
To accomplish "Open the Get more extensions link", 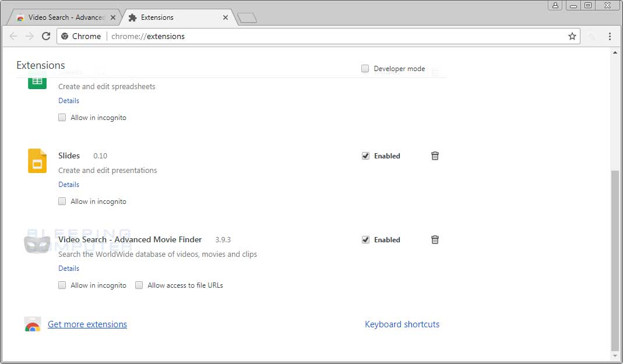I will pos(87,324).
